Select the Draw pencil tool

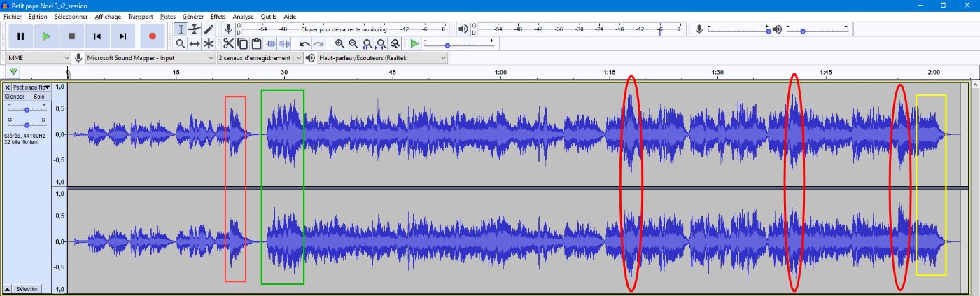208,29
